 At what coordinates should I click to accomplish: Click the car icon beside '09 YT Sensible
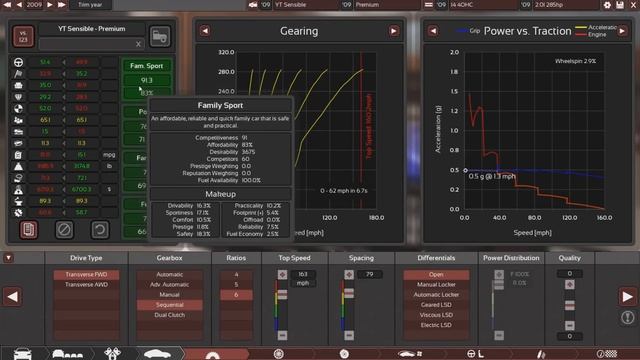point(253,5)
